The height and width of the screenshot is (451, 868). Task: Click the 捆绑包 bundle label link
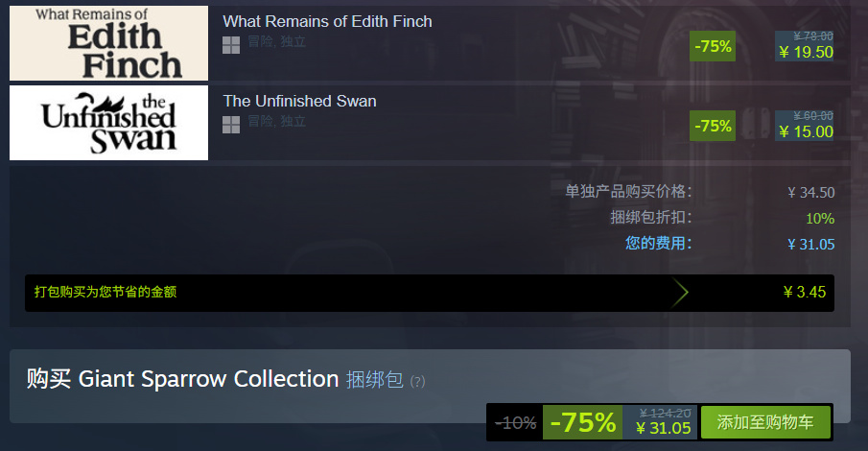click(375, 380)
